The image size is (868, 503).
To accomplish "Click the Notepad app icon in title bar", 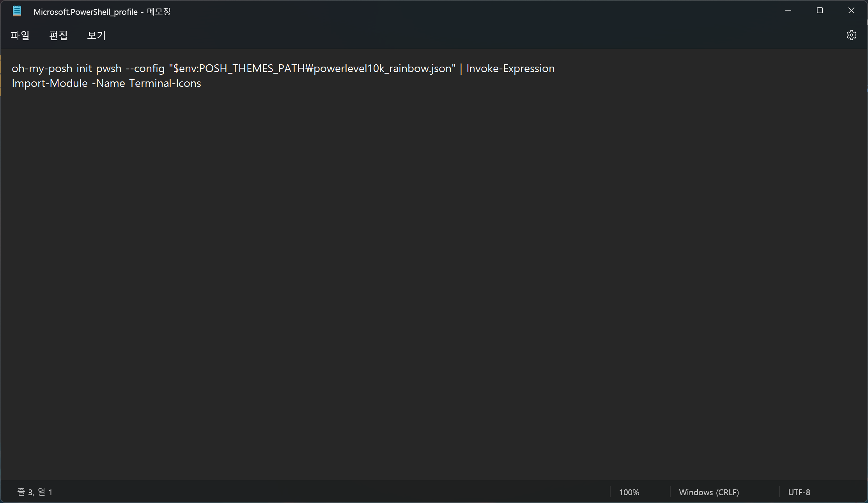I will click(x=17, y=11).
